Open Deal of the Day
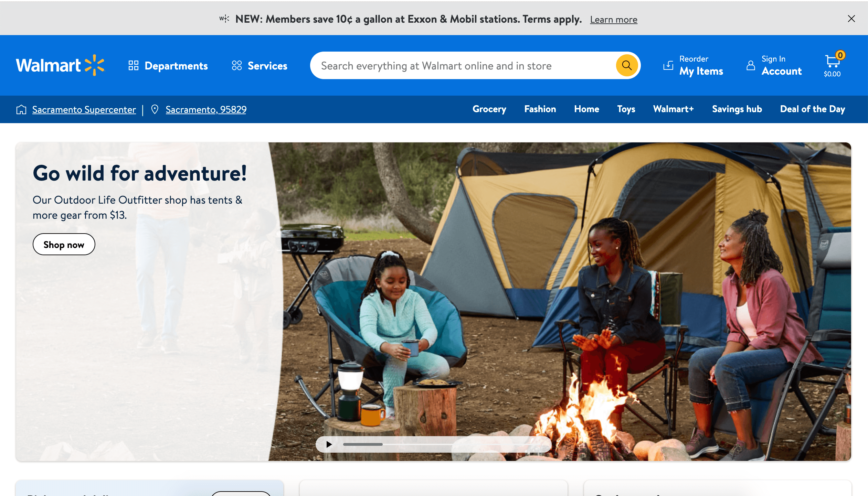This screenshot has width=868, height=496. [x=812, y=109]
